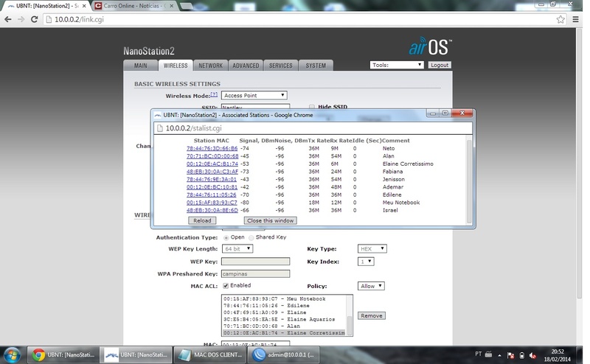Image resolution: width=590 pixels, height=364 pixels.
Task: Select the Alan entry in MAC ACL list
Action: coord(284,326)
